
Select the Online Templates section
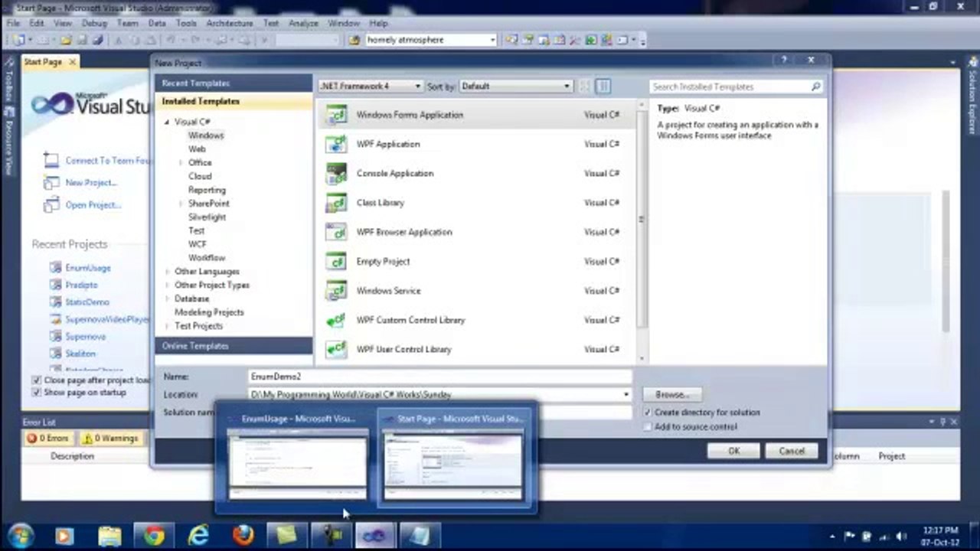(234, 346)
